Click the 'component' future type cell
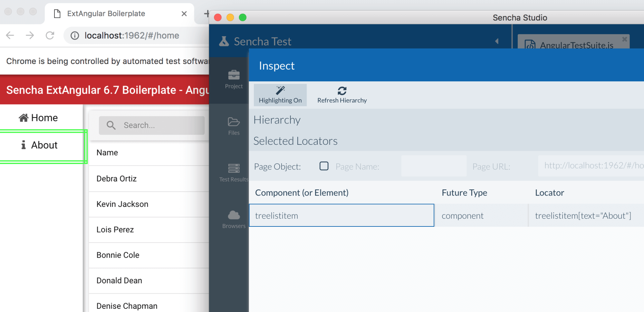 [481, 215]
